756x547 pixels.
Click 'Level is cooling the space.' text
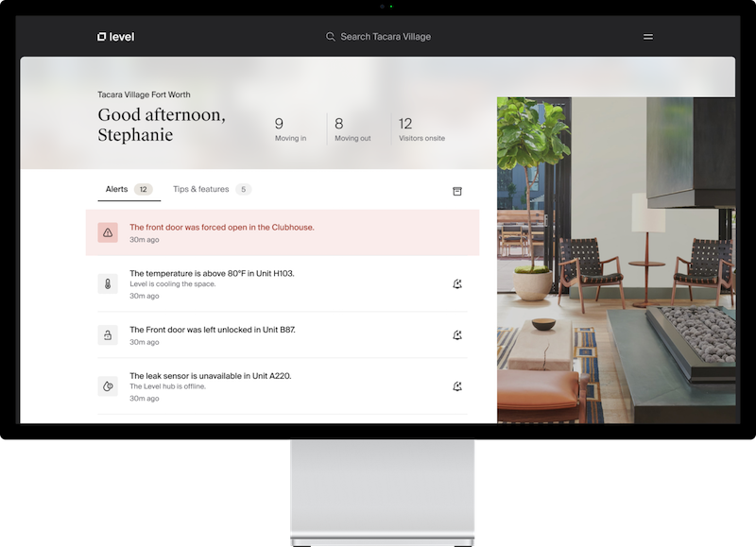click(173, 283)
